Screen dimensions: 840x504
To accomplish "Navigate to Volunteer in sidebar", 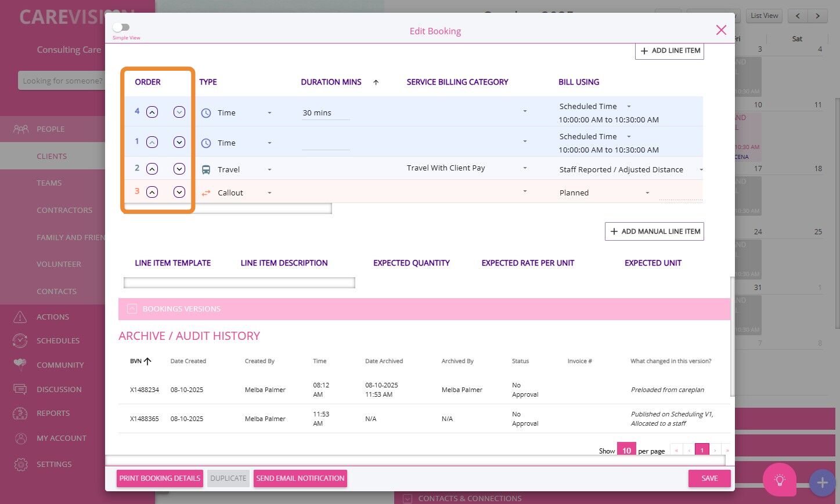I will [x=59, y=264].
